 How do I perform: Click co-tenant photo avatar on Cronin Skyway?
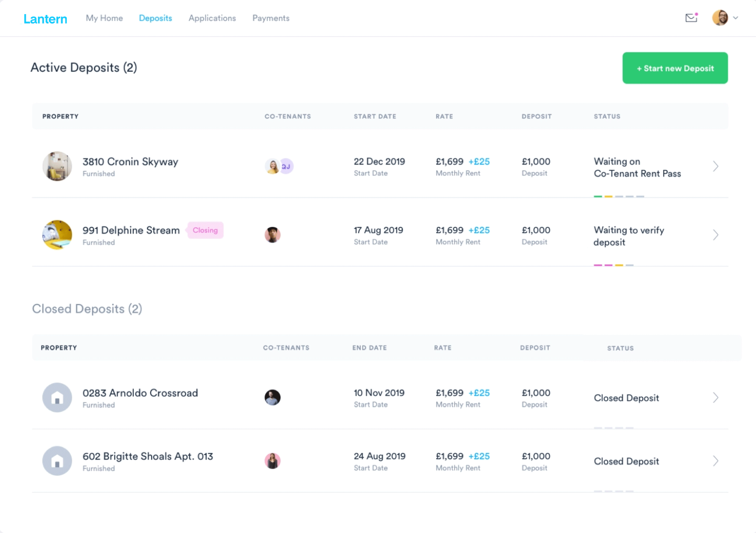273,166
